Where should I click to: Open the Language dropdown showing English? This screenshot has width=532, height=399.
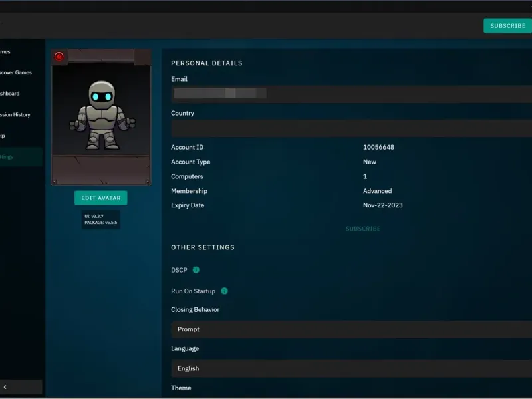(352, 368)
